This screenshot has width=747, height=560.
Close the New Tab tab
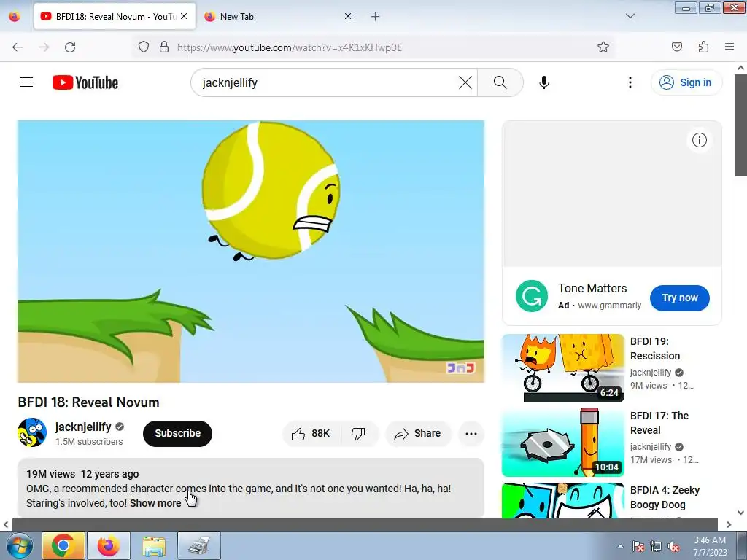348,16
